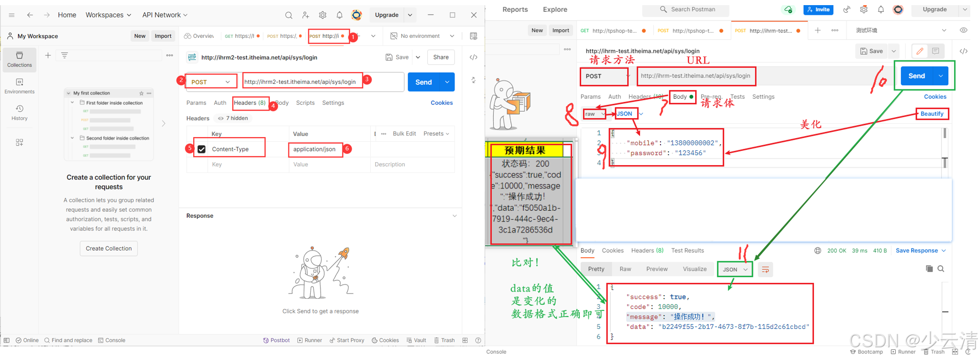This screenshot has width=980, height=357.
Task: Click the sync status cloud icon in right window
Action: (x=788, y=10)
